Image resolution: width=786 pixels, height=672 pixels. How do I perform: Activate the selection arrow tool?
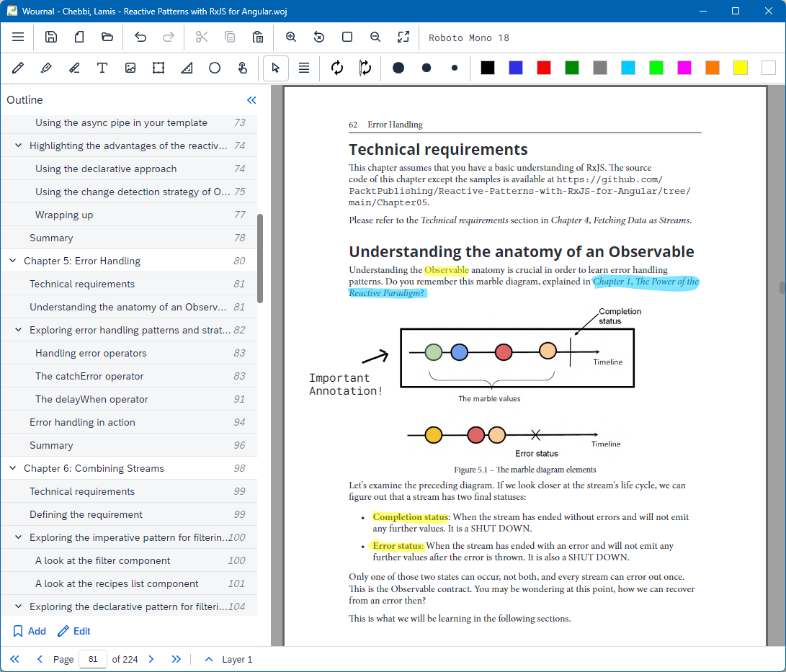[276, 68]
